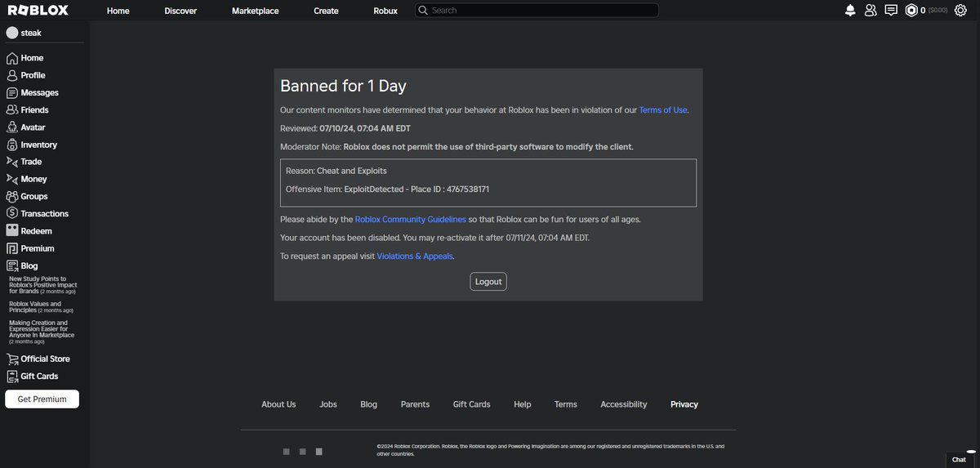The height and width of the screenshot is (468, 980).
Task: Open the Violations & Appeals link
Action: point(415,256)
